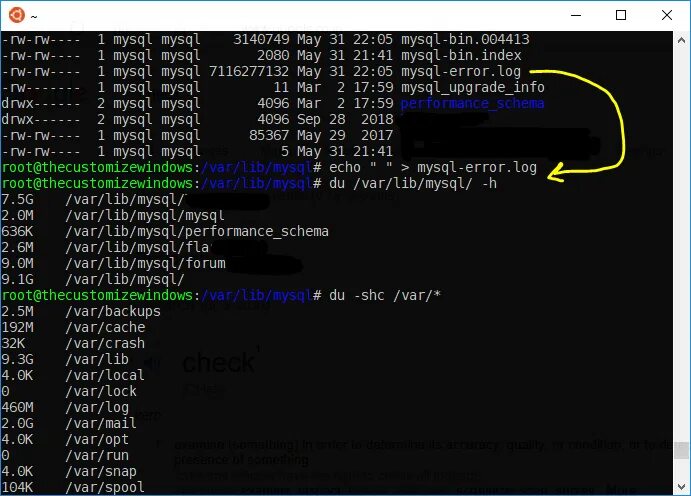Click the /var/log line

pyautogui.click(x=97, y=407)
